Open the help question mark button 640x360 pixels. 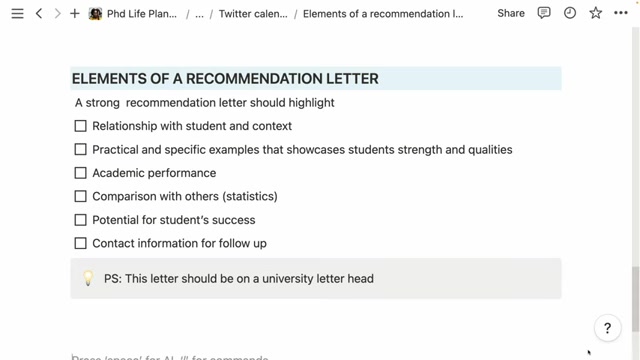(608, 328)
